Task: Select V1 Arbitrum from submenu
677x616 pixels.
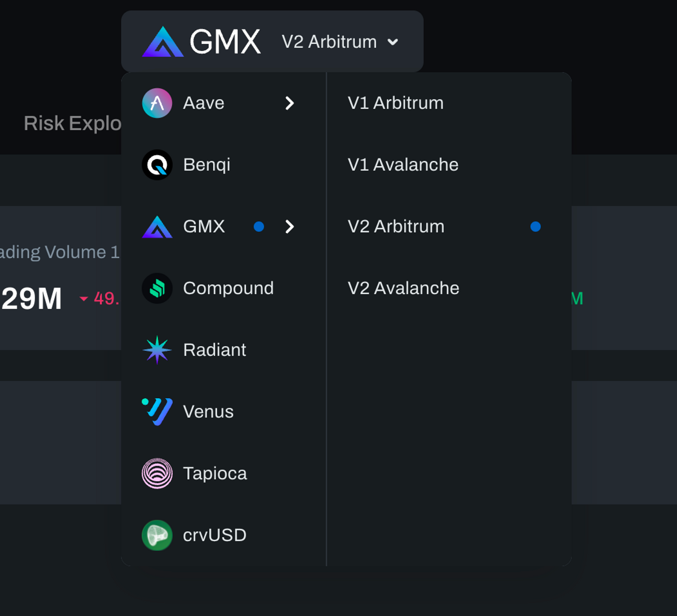Action: click(x=395, y=103)
